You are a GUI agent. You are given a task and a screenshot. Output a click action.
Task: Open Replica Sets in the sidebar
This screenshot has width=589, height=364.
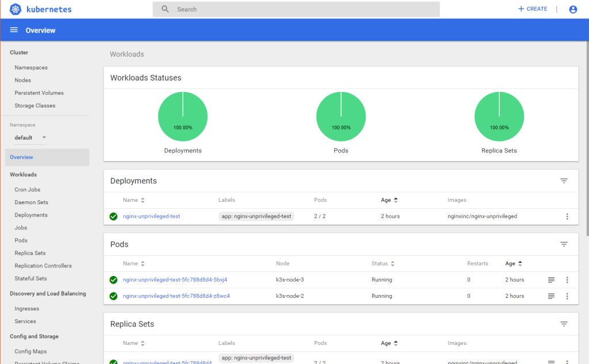point(30,253)
